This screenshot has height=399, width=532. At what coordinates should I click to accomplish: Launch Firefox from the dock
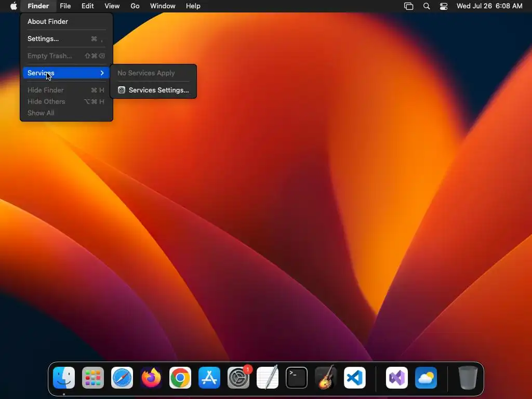(x=151, y=378)
